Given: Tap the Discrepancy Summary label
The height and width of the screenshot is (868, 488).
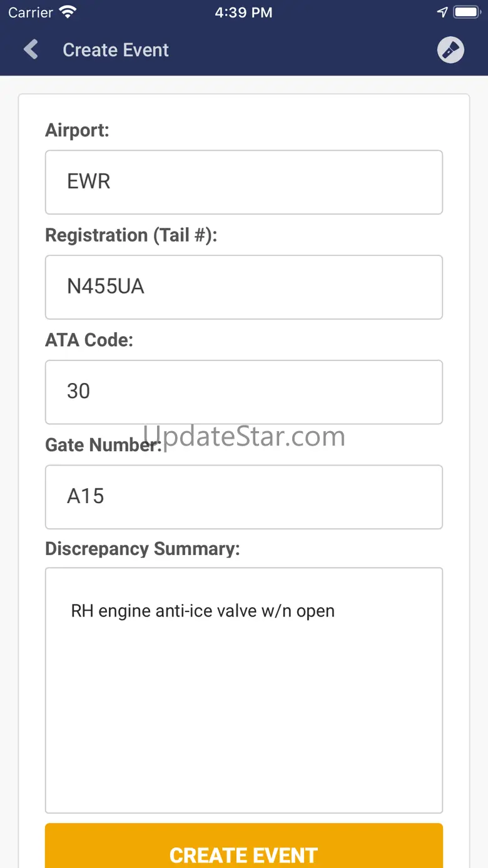Looking at the screenshot, I should click(x=143, y=549).
